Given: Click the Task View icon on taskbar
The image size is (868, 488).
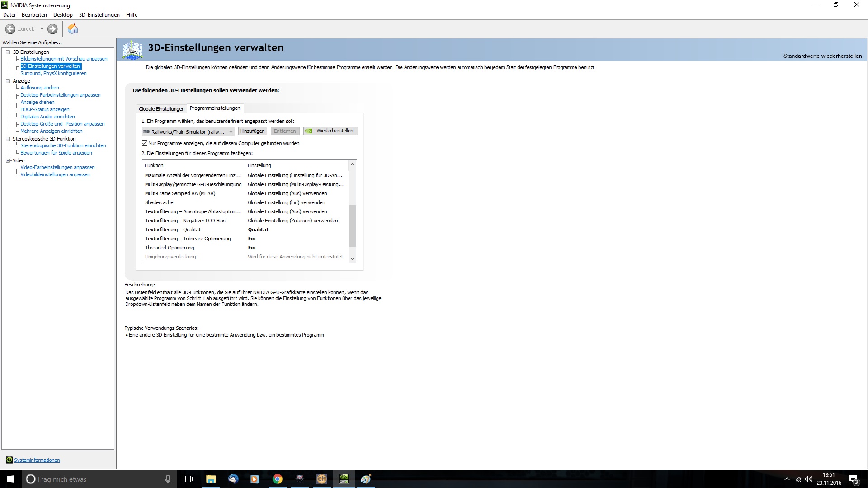Looking at the screenshot, I should click(x=188, y=479).
